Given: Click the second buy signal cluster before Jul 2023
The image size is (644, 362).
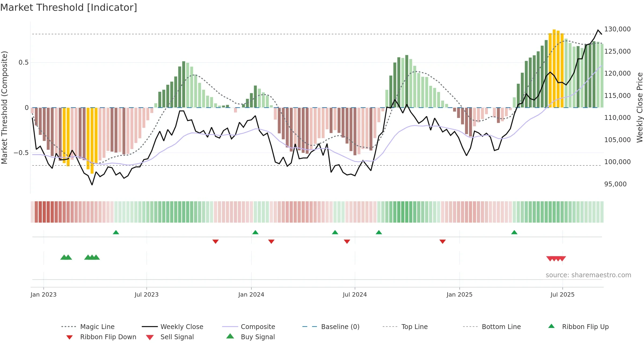Looking at the screenshot, I should click(92, 257).
